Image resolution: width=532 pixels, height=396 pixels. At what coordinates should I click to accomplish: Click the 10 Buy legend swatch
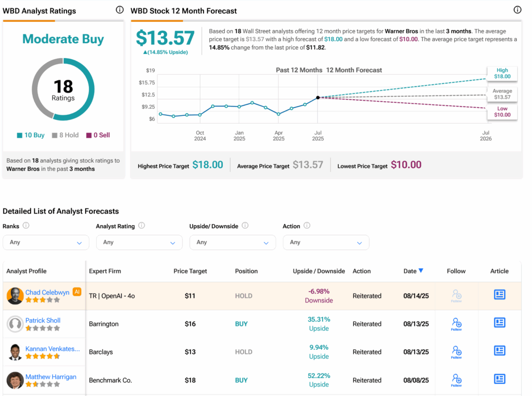[20, 135]
